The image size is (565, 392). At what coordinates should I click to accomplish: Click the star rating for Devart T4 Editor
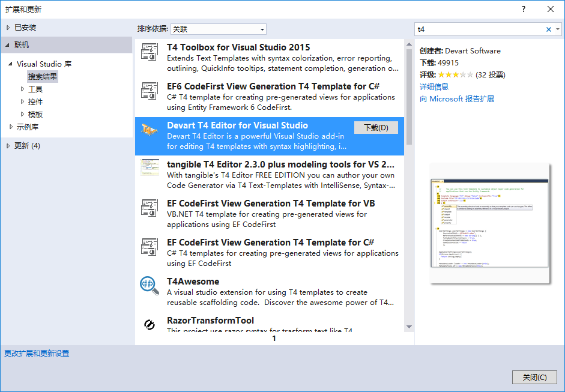click(x=456, y=74)
